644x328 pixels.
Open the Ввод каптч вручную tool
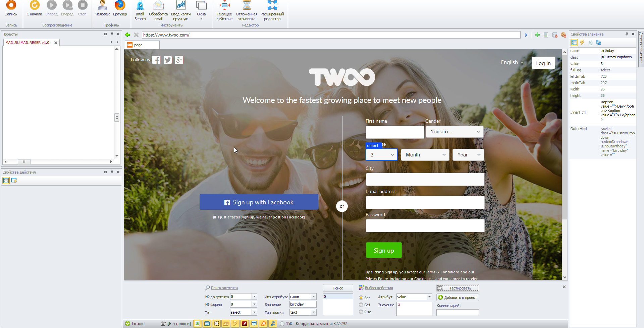point(181,11)
